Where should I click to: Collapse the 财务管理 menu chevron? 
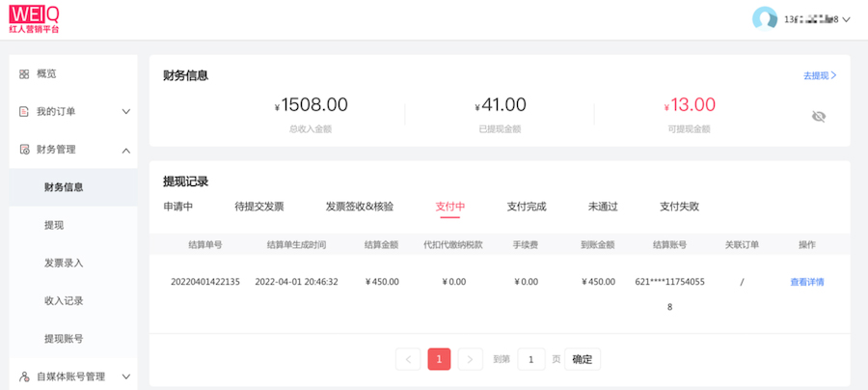point(125,150)
